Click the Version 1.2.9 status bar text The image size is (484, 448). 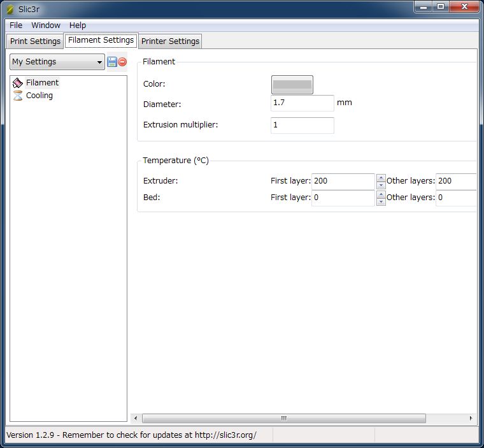point(131,435)
